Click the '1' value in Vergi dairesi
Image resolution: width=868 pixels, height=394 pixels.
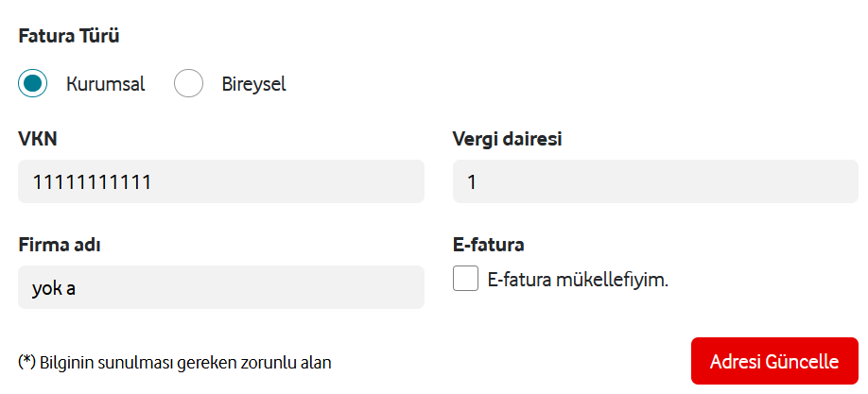(x=472, y=181)
